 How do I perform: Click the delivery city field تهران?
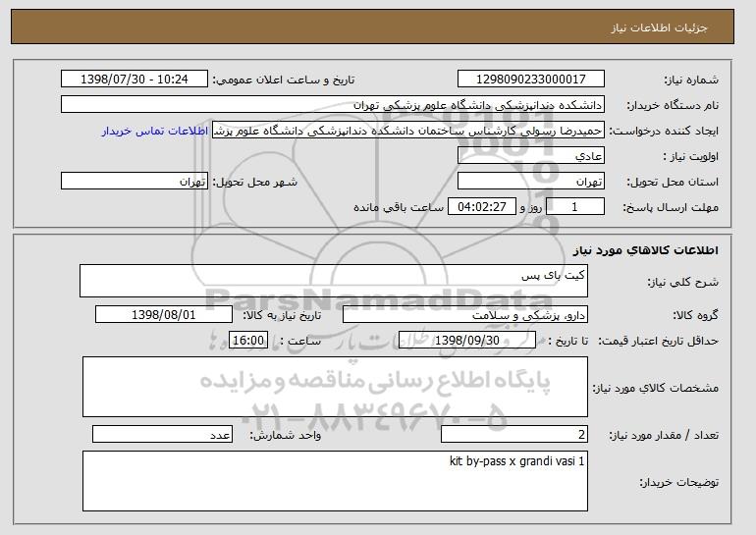coord(135,182)
